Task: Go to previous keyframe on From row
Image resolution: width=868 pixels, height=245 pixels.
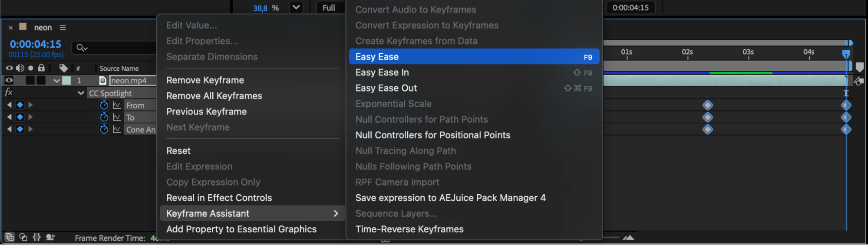Action: [9, 105]
